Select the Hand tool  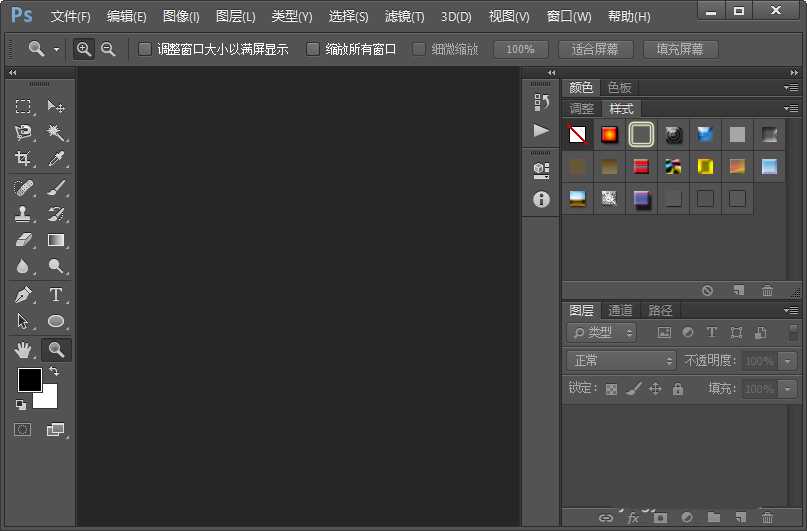[23, 350]
